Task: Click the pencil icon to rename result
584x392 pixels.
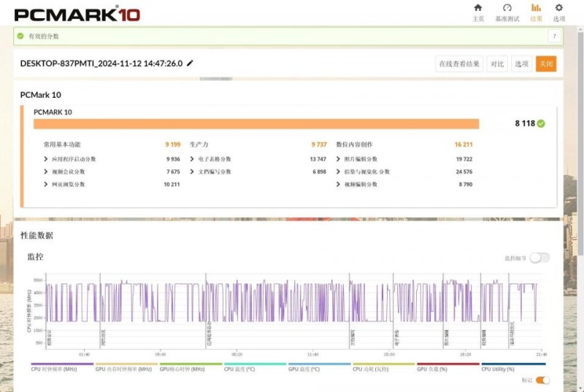Action: [191, 64]
